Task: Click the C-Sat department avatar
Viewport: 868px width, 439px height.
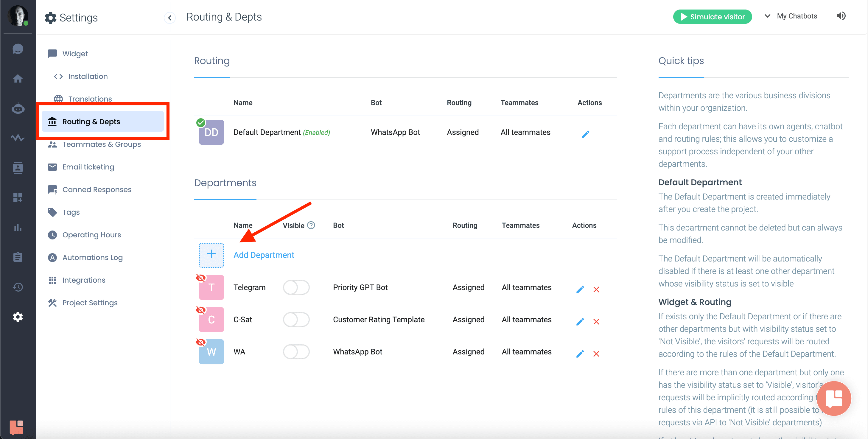Action: 211,319
